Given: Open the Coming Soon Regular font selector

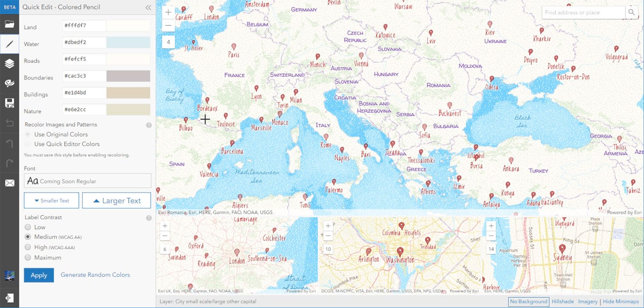Looking at the screenshot, I should [x=87, y=181].
